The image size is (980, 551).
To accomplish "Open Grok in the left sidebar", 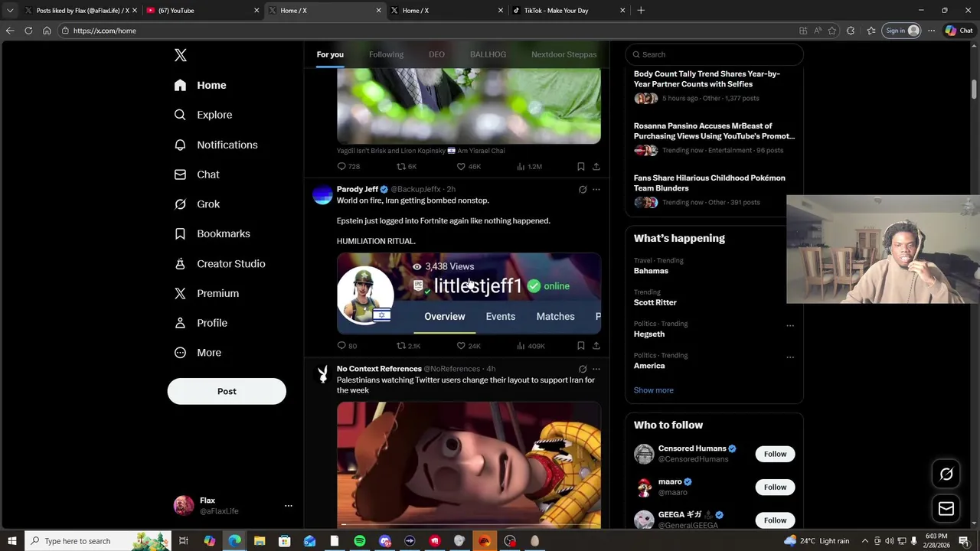I will click(197, 204).
